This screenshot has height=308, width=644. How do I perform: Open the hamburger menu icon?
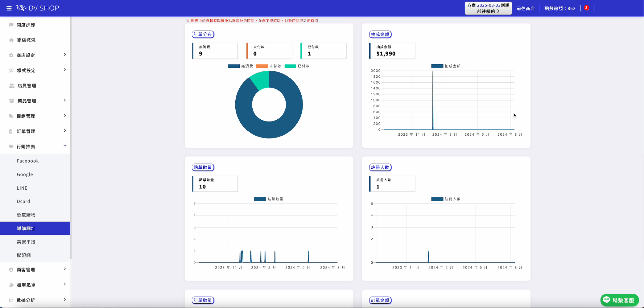tap(9, 8)
